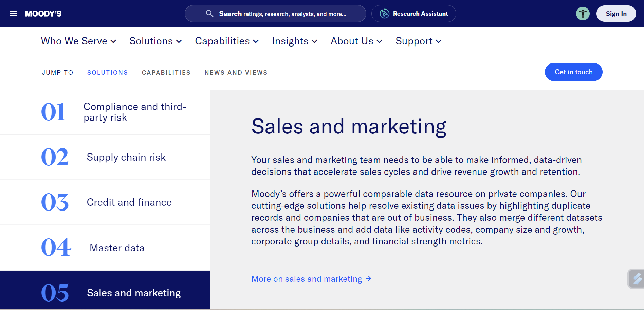Open the About Us dropdown menu

(x=356, y=41)
